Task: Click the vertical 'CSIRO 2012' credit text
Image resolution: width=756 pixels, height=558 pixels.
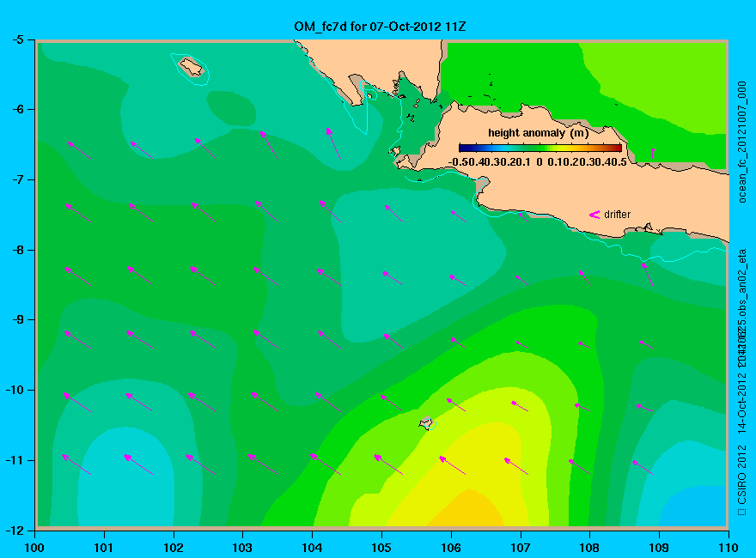Action: click(x=742, y=475)
